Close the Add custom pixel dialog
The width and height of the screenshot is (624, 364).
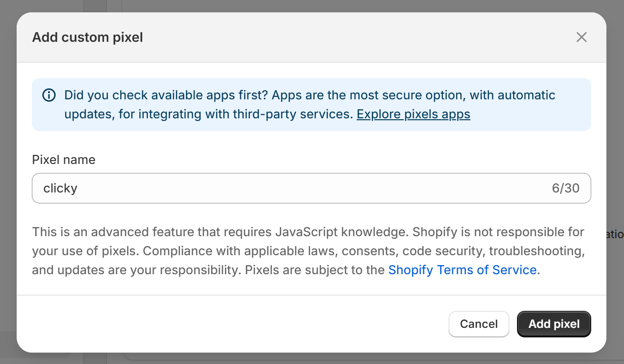tap(581, 37)
